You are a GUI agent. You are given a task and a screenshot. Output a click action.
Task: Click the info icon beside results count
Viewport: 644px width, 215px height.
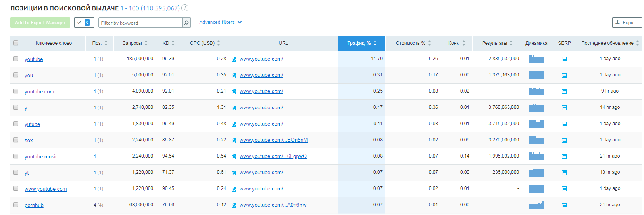pyautogui.click(x=185, y=8)
